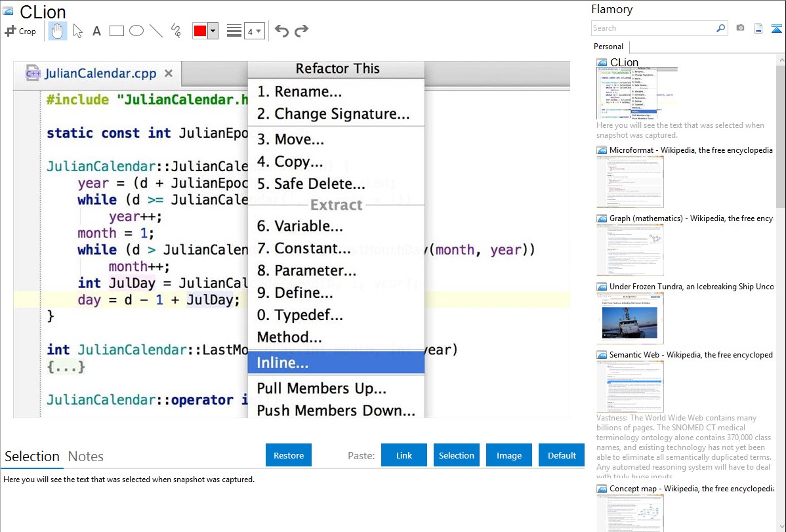This screenshot has height=532, width=786.
Task: Click the line thickness icon
Action: click(234, 31)
